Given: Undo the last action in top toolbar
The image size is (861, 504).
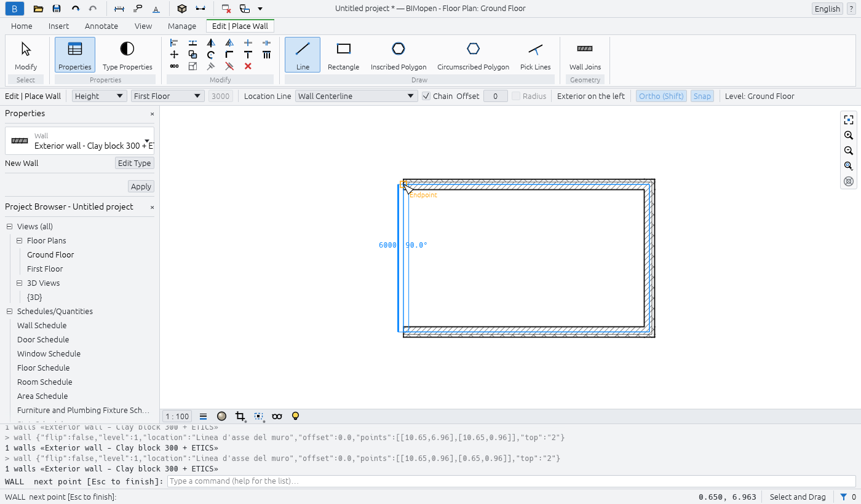Looking at the screenshot, I should click(x=75, y=9).
